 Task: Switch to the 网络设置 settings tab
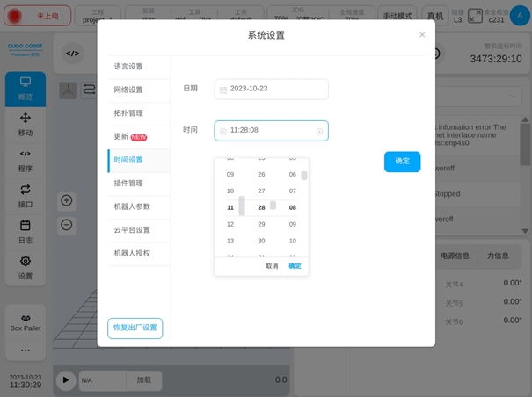[x=128, y=90]
